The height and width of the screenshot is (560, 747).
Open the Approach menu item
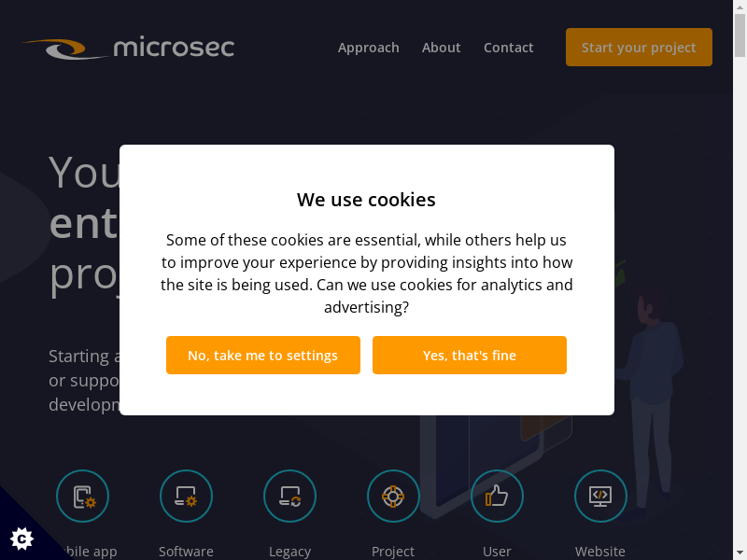(x=368, y=48)
